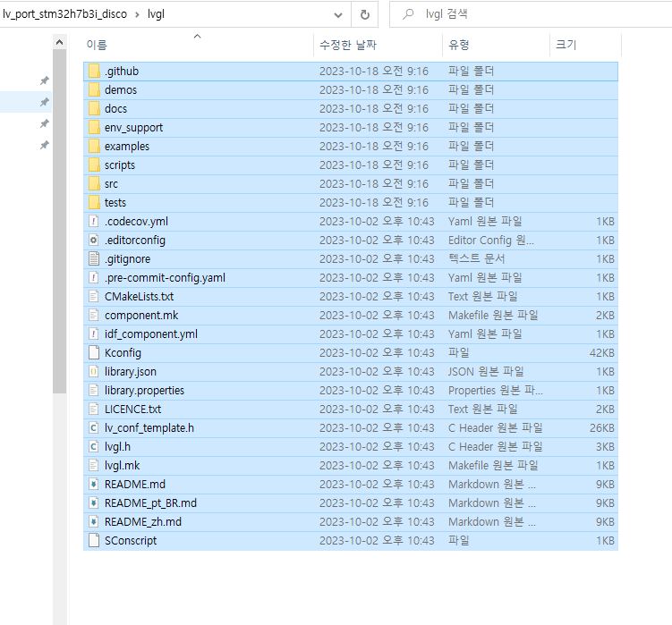
Task: Click the Kconfig file icon
Action: tap(94, 352)
